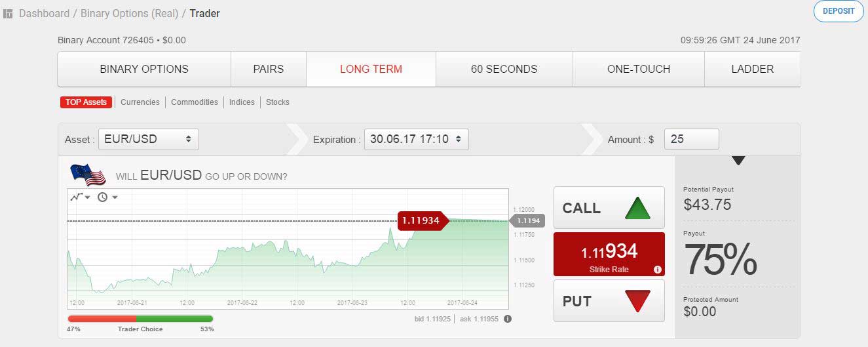Click the DEPOSIT button

(839, 11)
